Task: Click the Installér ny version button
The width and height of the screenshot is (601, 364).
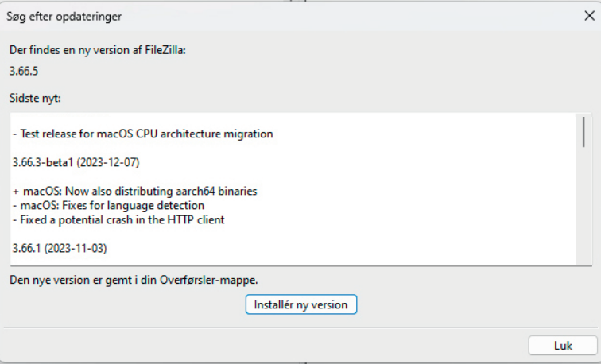Action: point(301,304)
